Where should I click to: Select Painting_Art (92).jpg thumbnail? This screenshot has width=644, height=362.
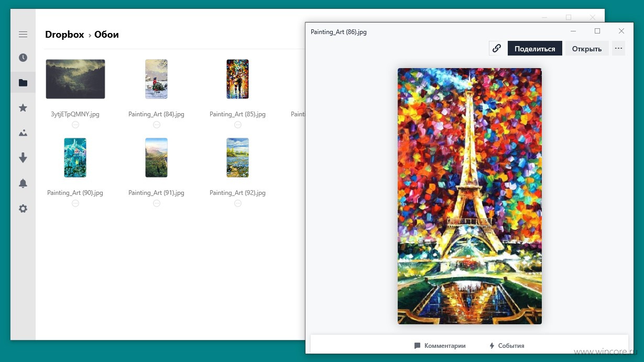237,158
